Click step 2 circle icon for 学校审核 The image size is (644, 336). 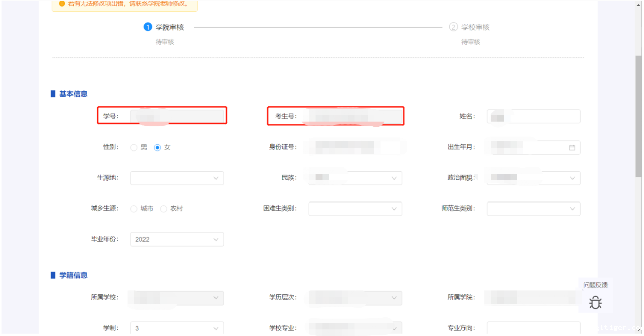coord(453,27)
